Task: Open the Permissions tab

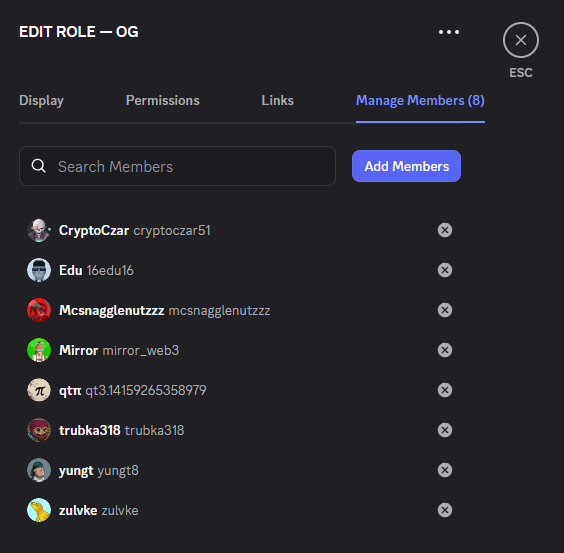Action: coord(163,101)
